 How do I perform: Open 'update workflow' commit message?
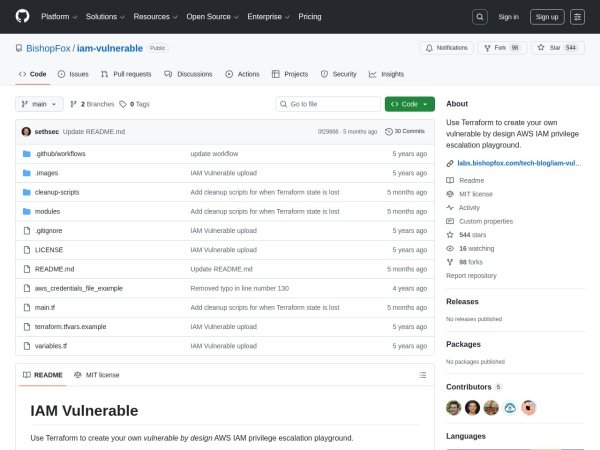(x=214, y=154)
